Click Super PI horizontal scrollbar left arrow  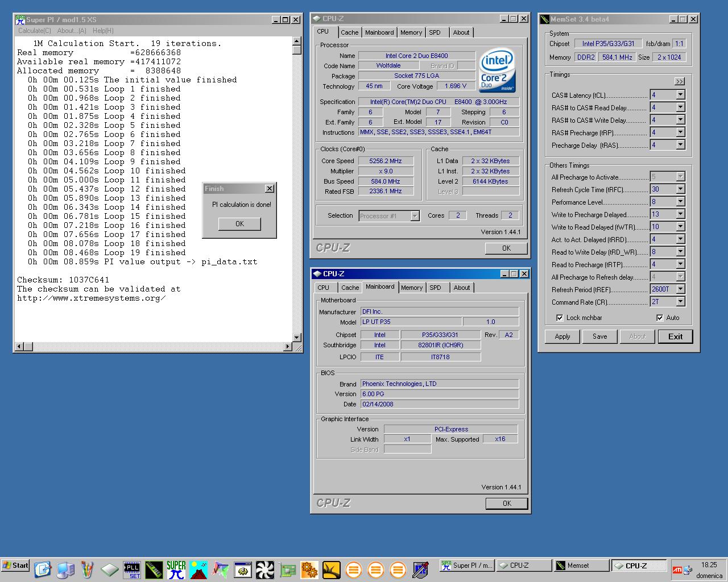[x=19, y=346]
